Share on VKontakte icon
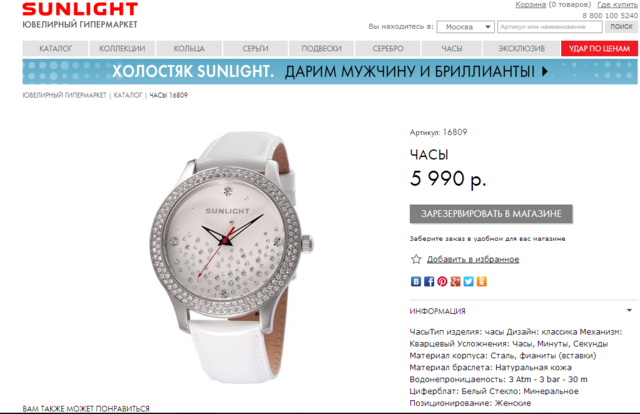This screenshot has width=640, height=414. (x=416, y=281)
